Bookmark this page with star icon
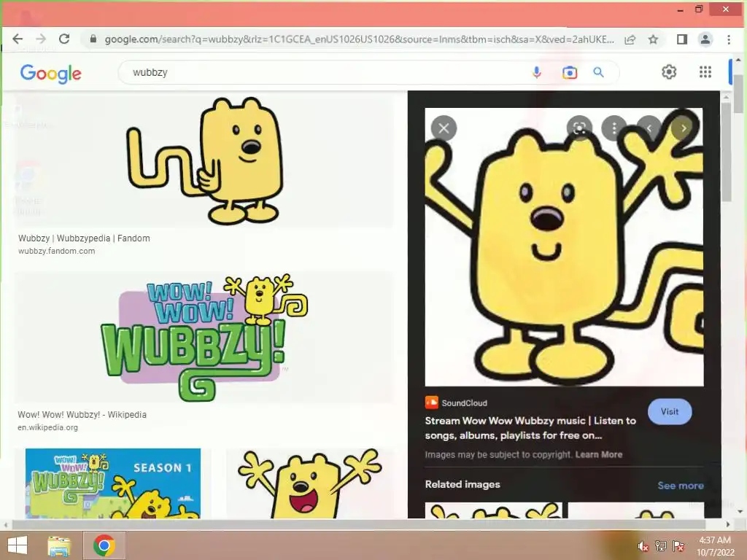Viewport: 747px width, 560px height. pos(653,39)
